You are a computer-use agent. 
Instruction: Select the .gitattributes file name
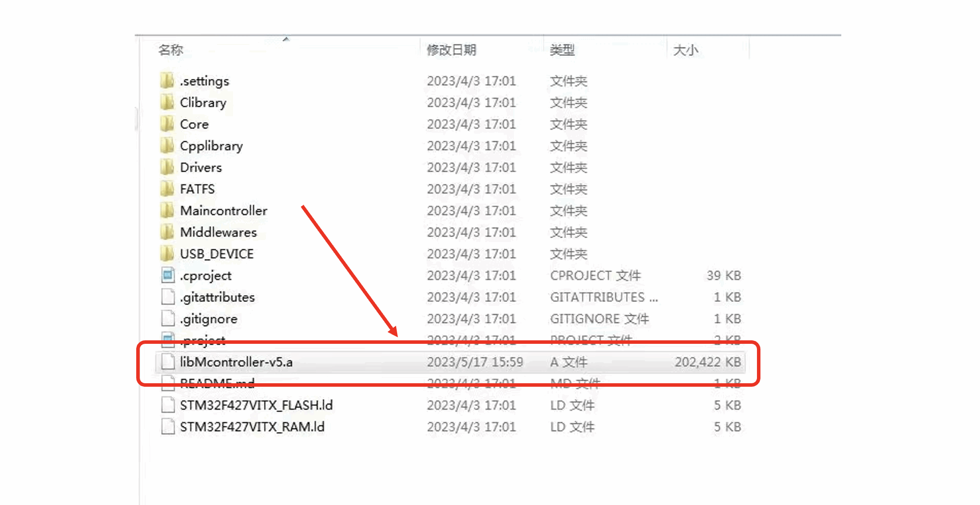tap(217, 297)
